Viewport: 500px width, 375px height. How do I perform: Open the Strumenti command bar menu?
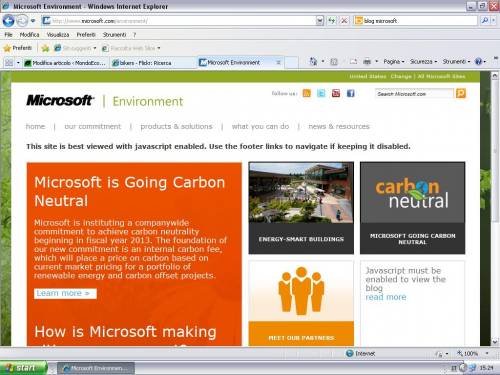coord(456,62)
